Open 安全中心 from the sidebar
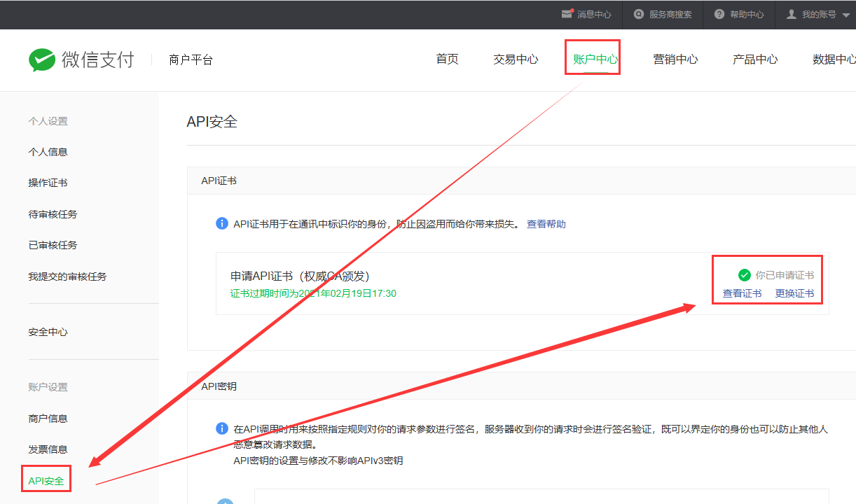 (x=48, y=332)
